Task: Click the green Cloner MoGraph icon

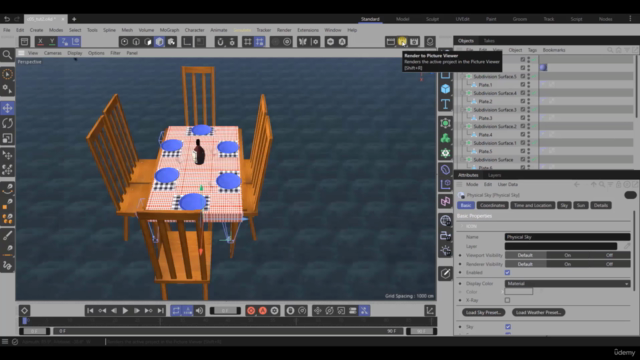Action: click(x=445, y=138)
